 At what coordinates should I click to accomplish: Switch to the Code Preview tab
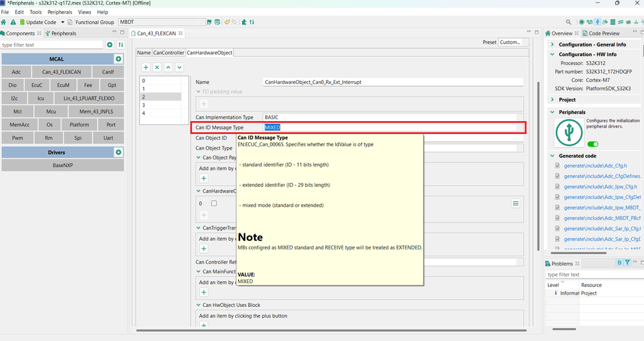pos(601,34)
